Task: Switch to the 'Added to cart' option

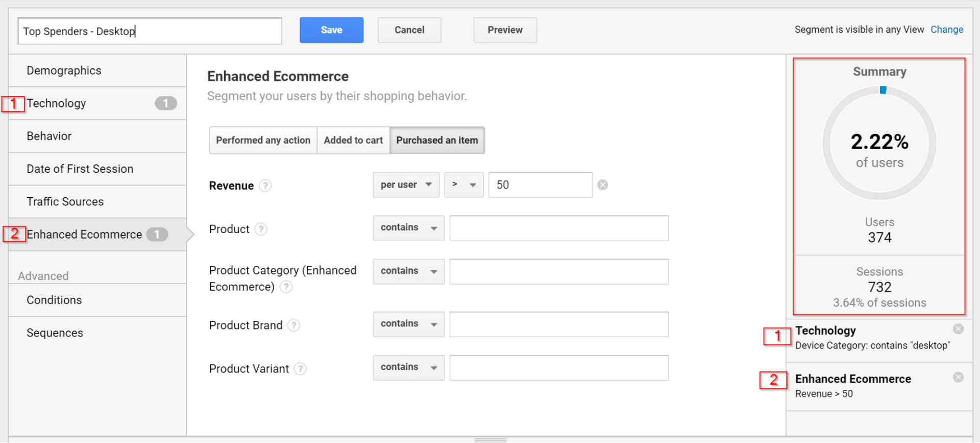Action: coord(353,140)
